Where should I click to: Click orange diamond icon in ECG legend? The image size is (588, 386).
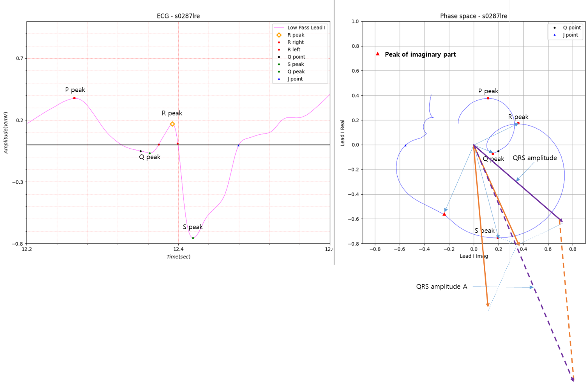click(x=279, y=35)
